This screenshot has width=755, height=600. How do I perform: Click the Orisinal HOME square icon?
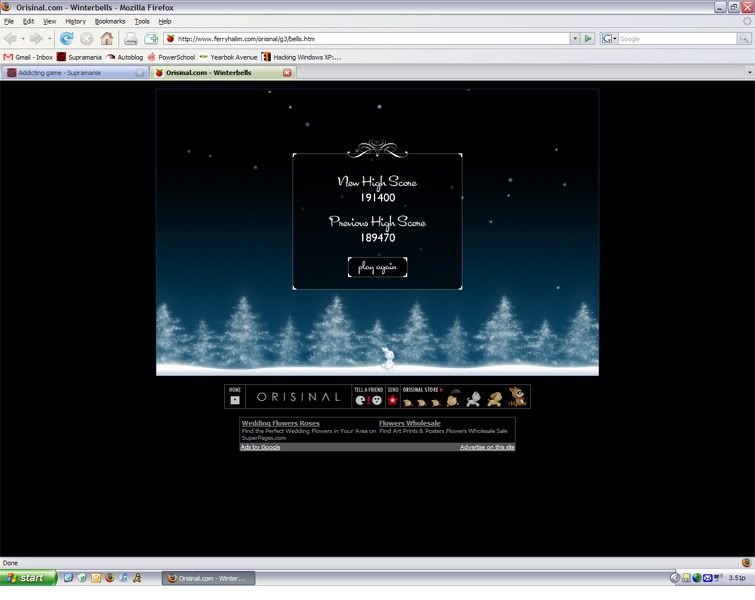(235, 400)
